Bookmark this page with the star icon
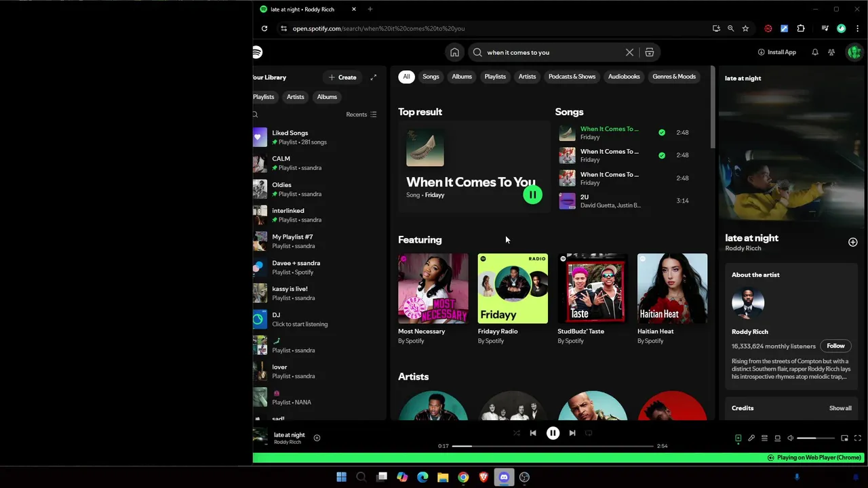The width and height of the screenshot is (868, 488). tap(745, 28)
